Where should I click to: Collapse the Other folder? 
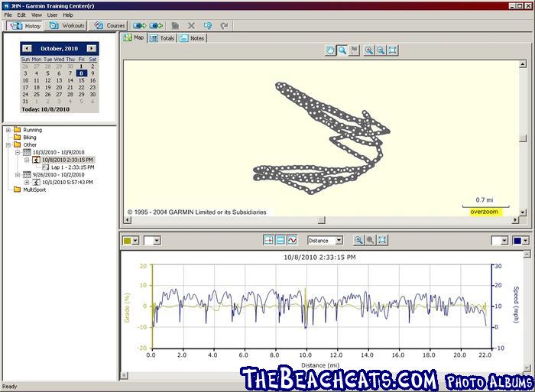click(8, 145)
